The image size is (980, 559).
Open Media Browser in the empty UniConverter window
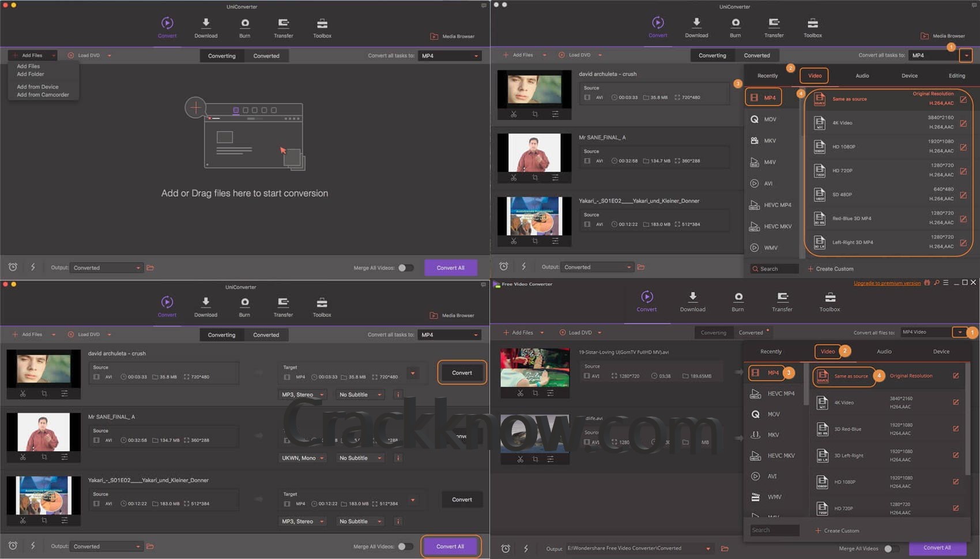tap(453, 36)
